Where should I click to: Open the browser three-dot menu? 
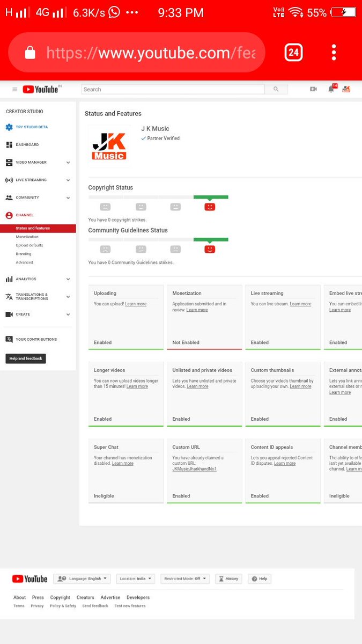(334, 52)
